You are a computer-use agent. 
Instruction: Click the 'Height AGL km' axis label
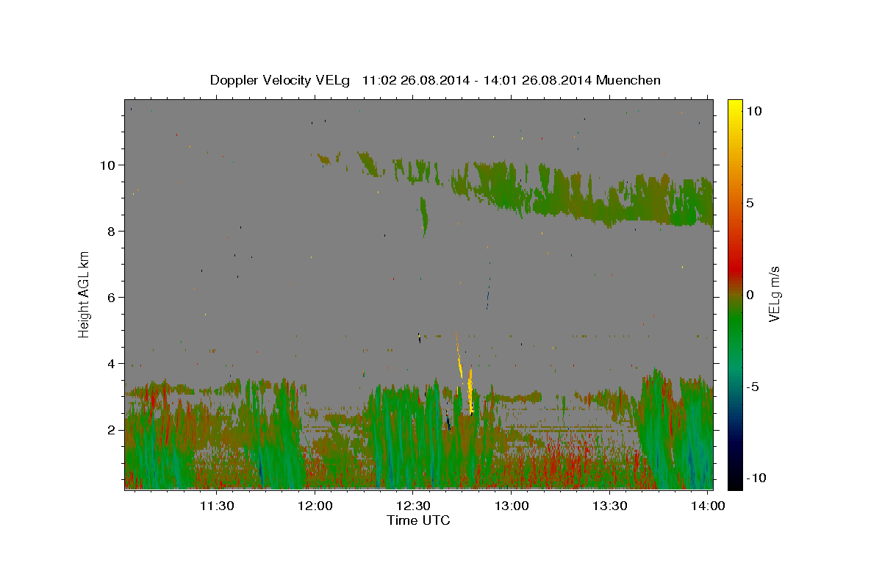point(85,294)
